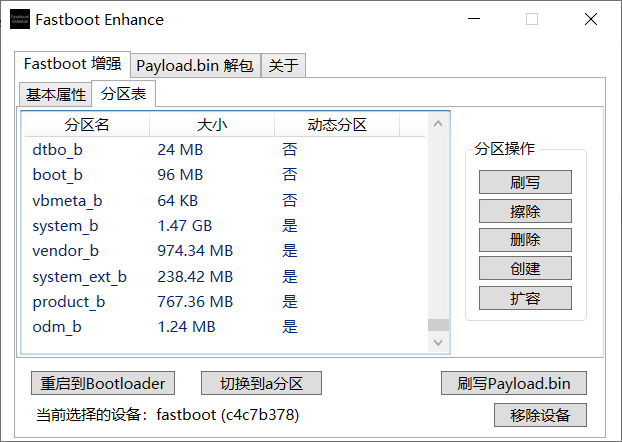Select the product_b partition row

point(225,302)
